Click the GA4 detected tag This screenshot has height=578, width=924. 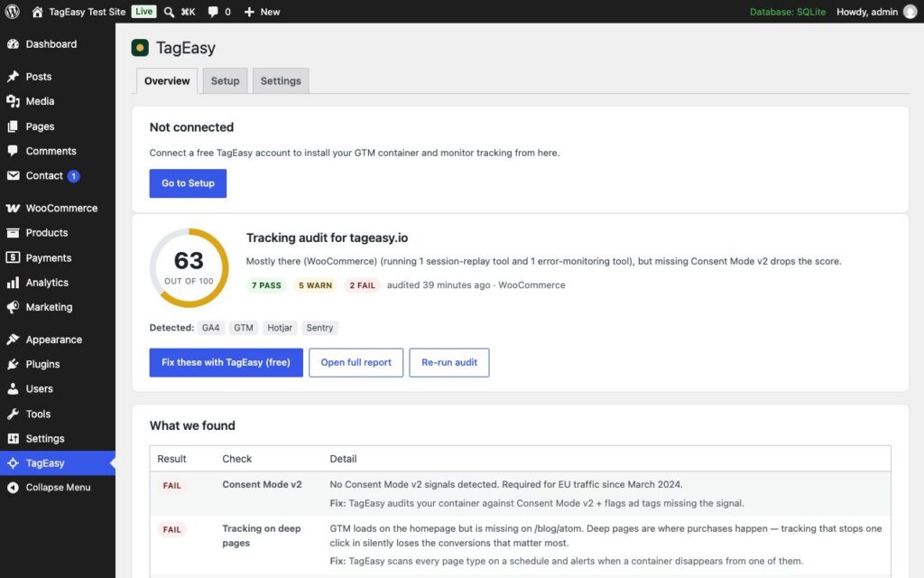(x=210, y=328)
